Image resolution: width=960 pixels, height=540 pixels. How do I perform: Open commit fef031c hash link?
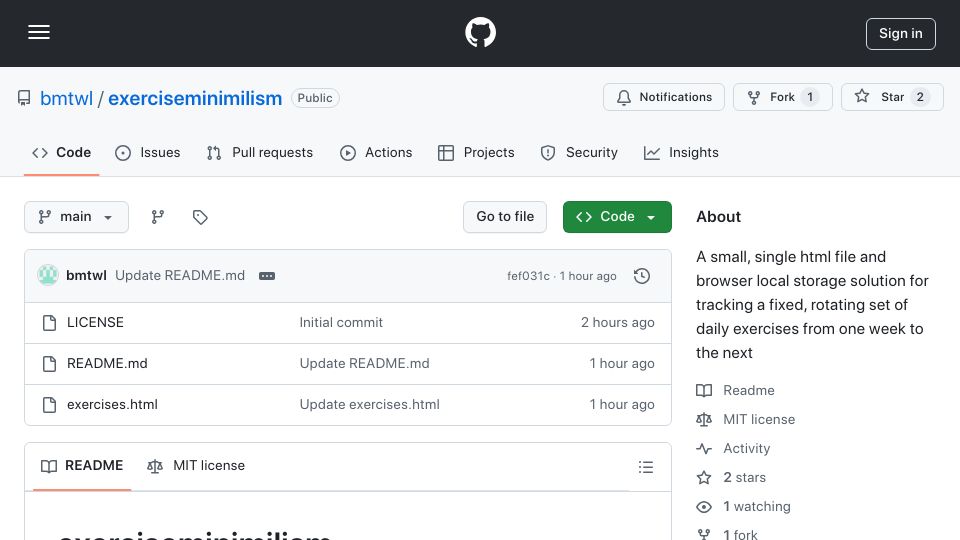(x=528, y=276)
